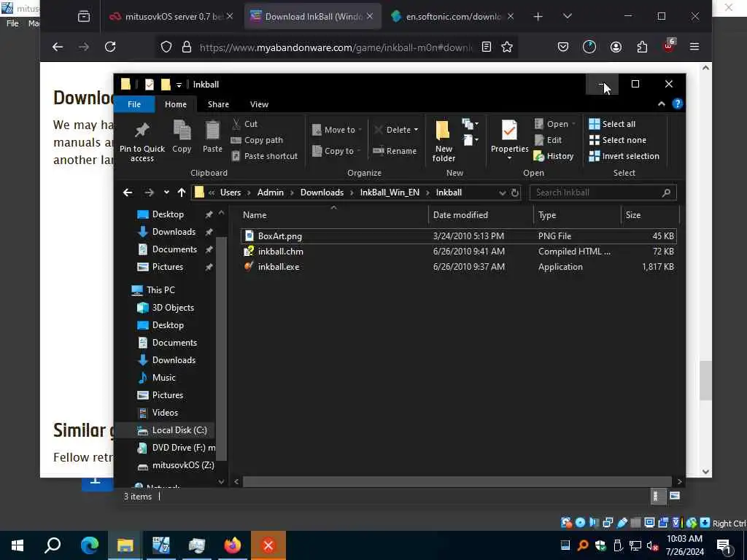Screen dimensions: 747x560
Task: Open Explorer Help question mark icon
Action: click(678, 104)
